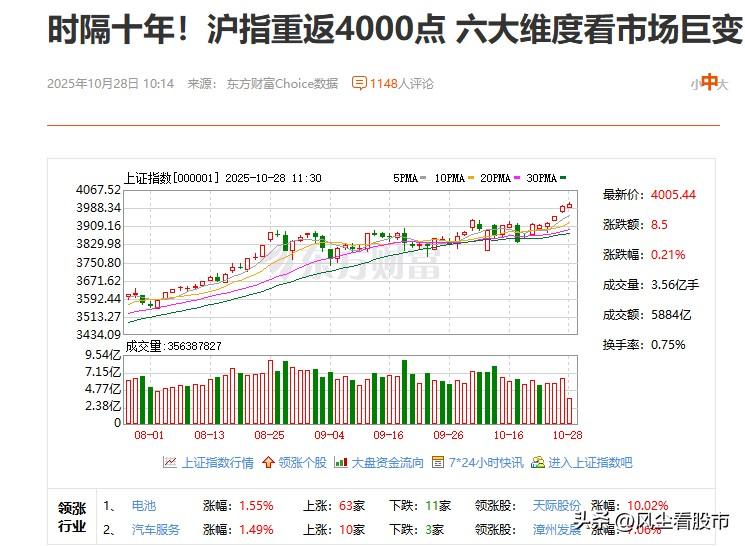Screen dimensions: 745x546
Task: Click the 30PMA green legend marker
Action: pos(563,178)
